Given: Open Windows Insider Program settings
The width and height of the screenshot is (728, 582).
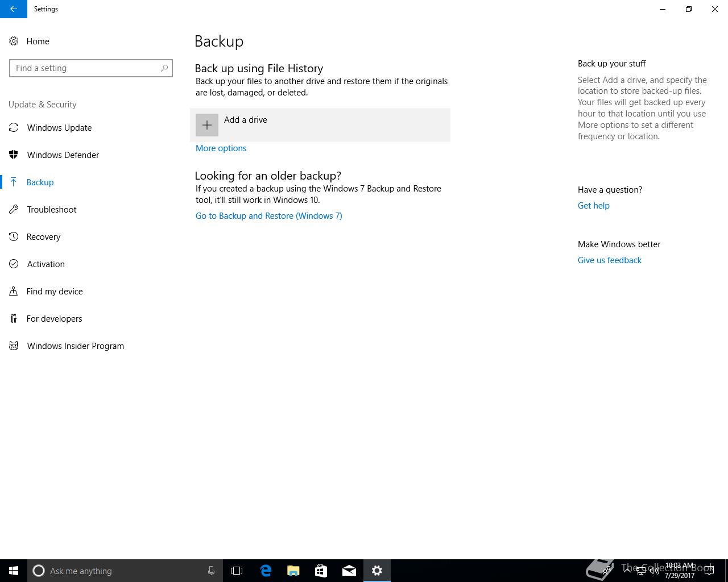Looking at the screenshot, I should 91,346.
